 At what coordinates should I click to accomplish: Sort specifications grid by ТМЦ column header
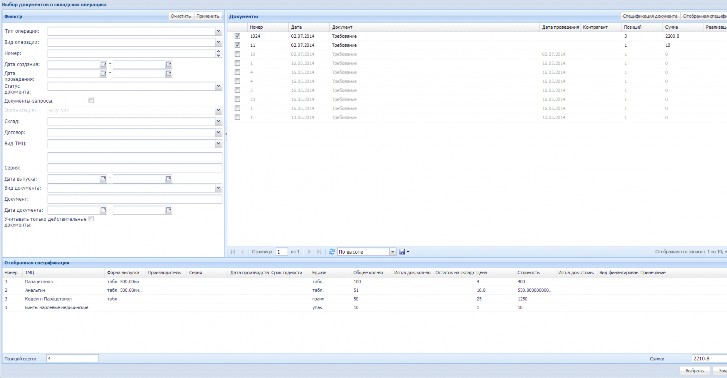tap(64, 273)
